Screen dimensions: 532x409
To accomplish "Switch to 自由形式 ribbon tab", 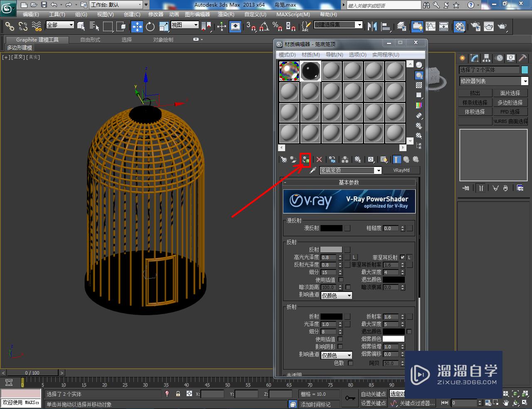I will (x=90, y=40).
